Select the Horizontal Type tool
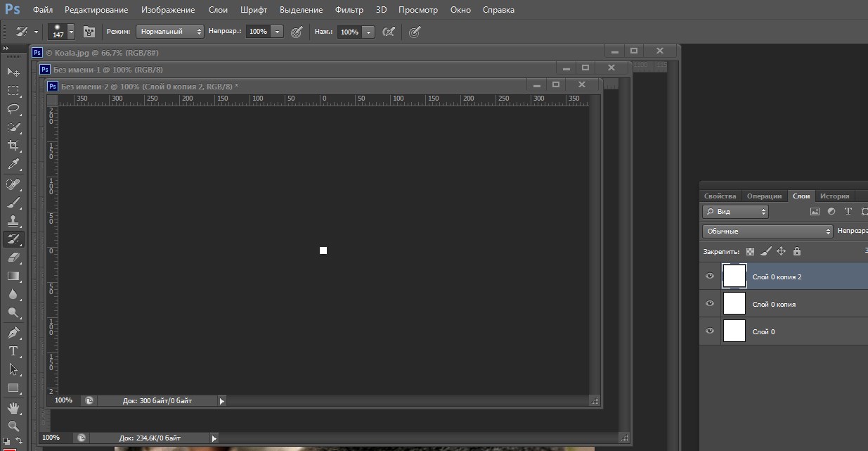This screenshot has height=451, width=868. 13,350
